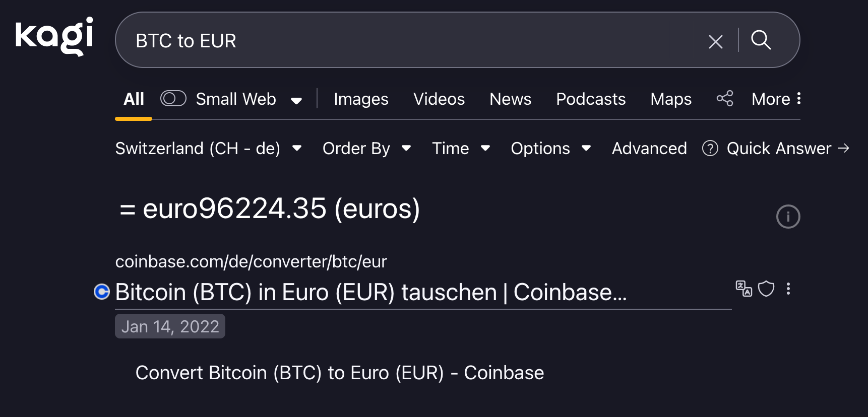Toggle the Small Web switch
The width and height of the screenshot is (868, 417).
pos(173,99)
